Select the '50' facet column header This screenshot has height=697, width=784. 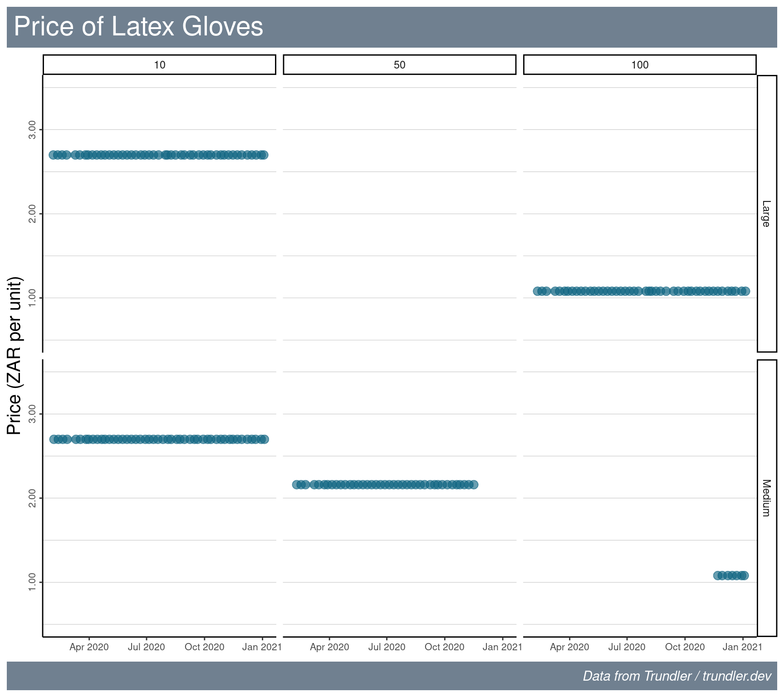click(x=399, y=65)
